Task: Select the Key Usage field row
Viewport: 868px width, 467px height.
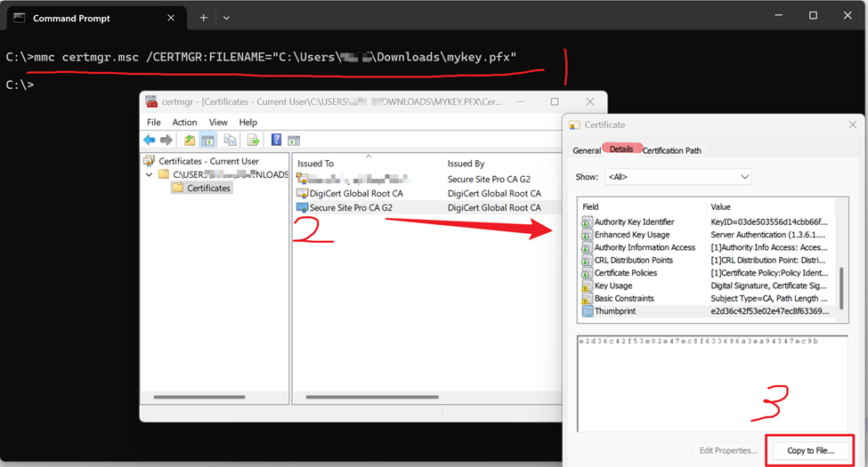Action: coord(612,286)
